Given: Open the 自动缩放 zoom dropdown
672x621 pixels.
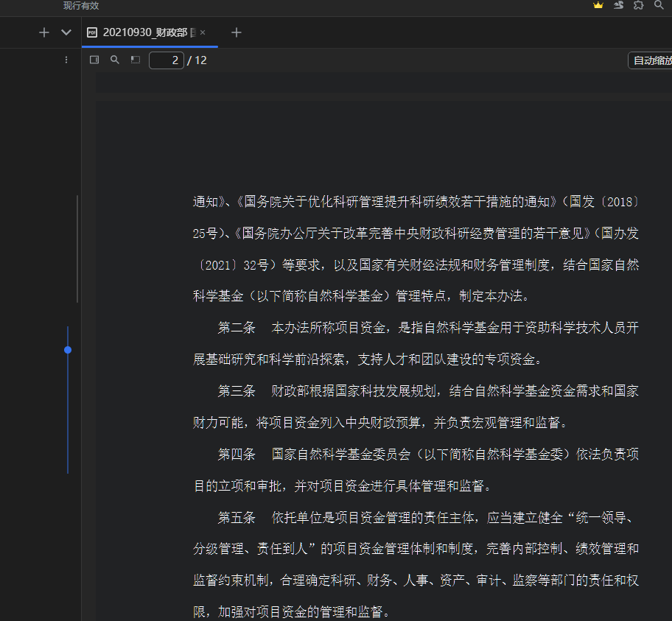Looking at the screenshot, I should point(651,60).
